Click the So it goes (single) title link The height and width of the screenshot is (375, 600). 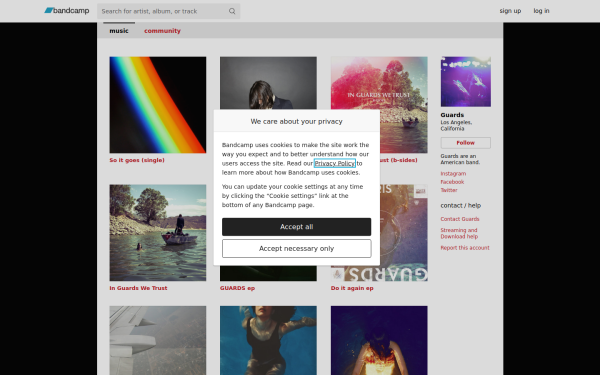pyautogui.click(x=137, y=160)
